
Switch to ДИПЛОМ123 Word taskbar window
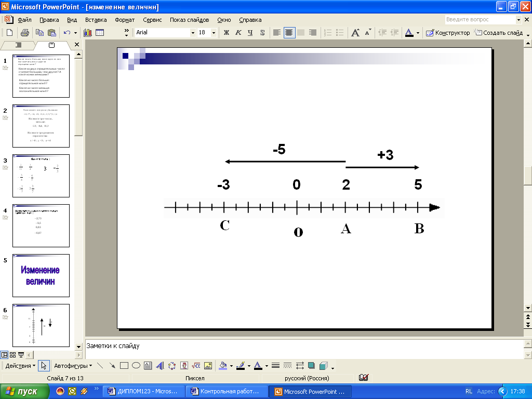pos(143,391)
